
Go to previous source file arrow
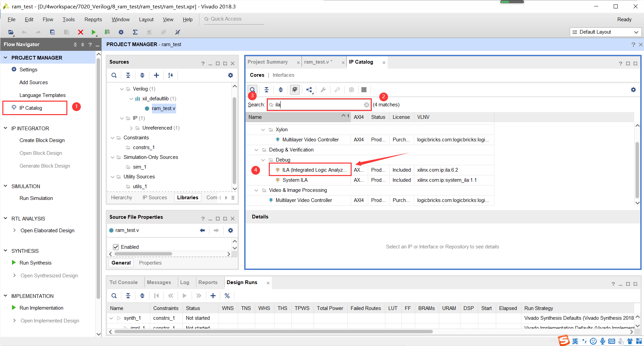(x=202, y=231)
